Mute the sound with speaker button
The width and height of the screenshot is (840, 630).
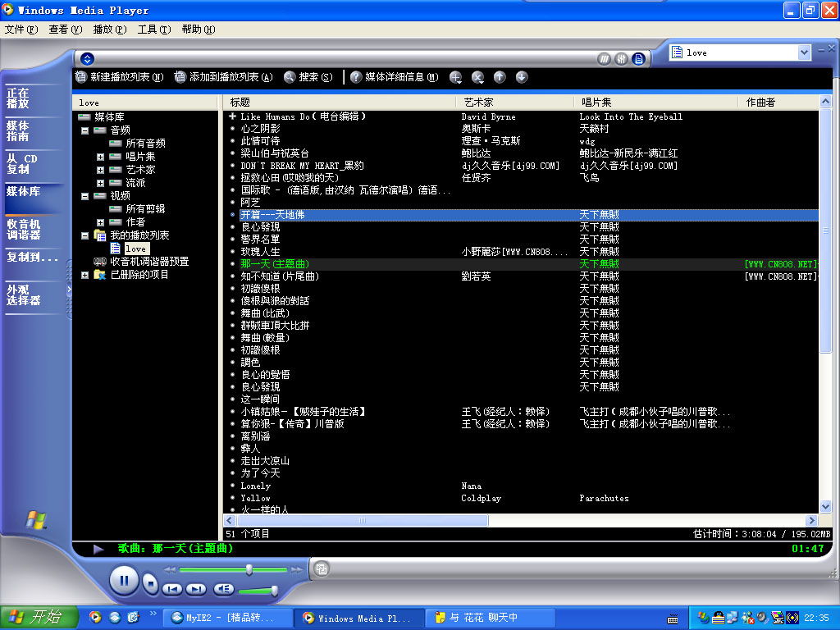point(224,589)
